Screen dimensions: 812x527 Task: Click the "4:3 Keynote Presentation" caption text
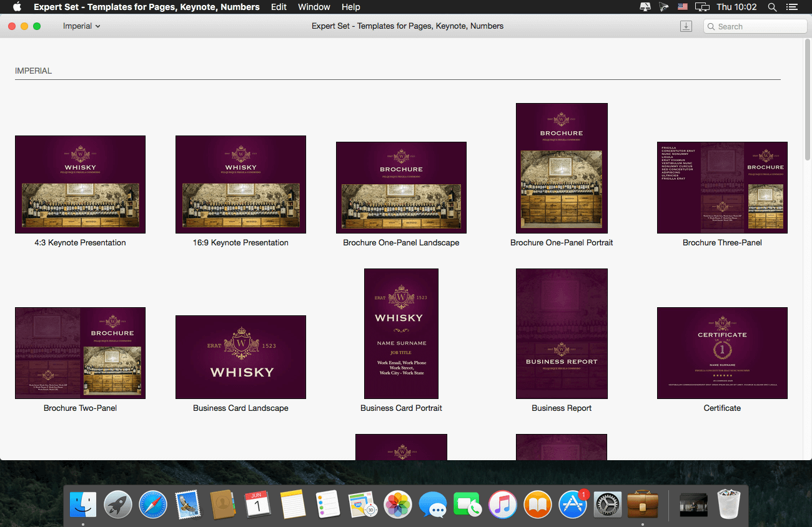pyautogui.click(x=80, y=243)
